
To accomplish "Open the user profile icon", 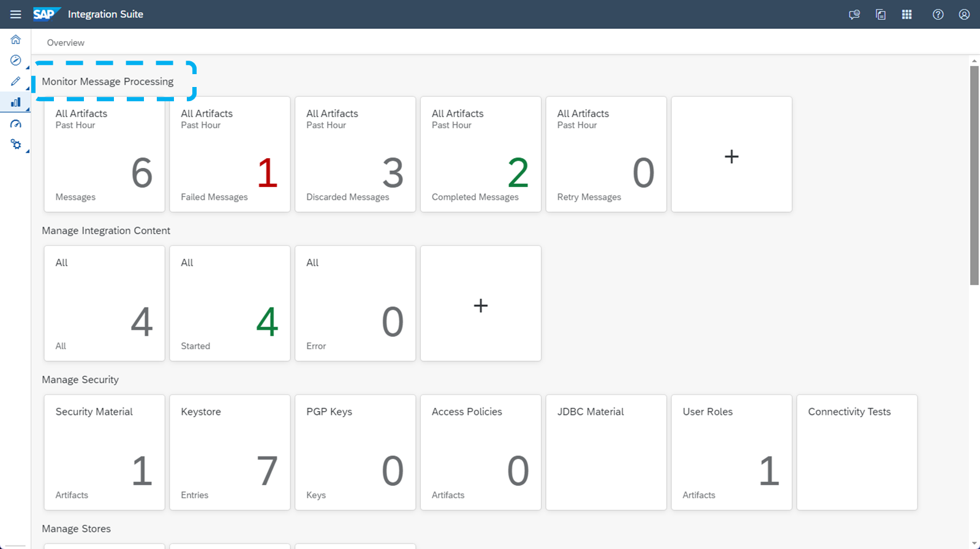I will (964, 15).
